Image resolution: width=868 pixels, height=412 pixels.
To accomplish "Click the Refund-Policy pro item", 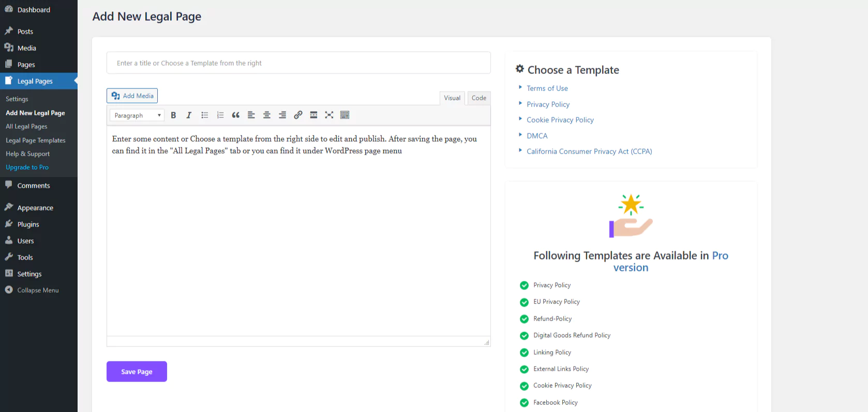I will [x=552, y=319].
